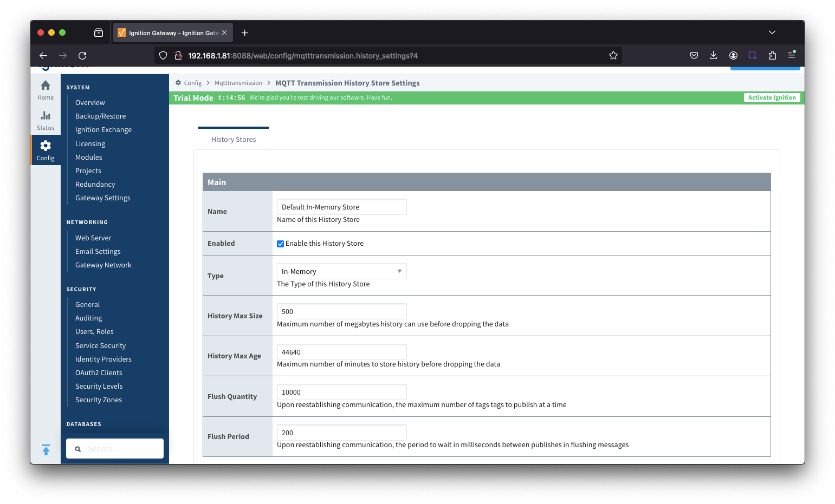The width and height of the screenshot is (835, 504).
Task: Open Projects in sidebar
Action: pos(88,171)
